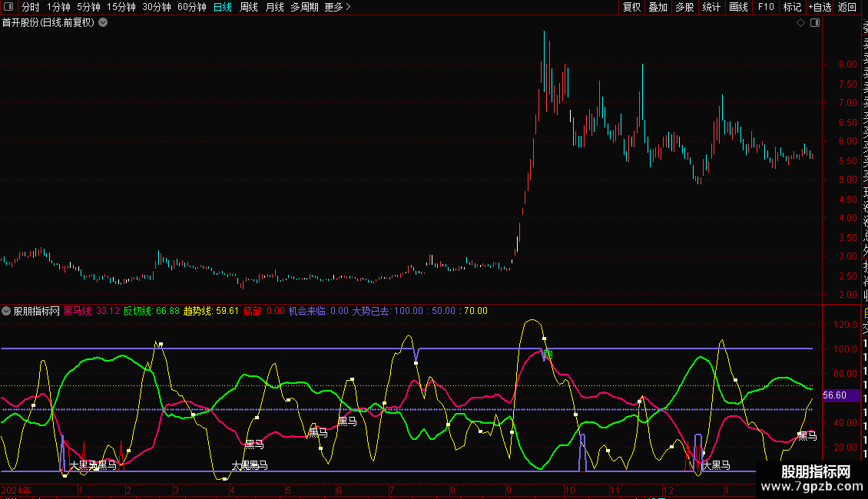Image resolution: width=868 pixels, height=499 pixels.
Task: Select the 日线 daily chart tab
Action: coord(223,7)
